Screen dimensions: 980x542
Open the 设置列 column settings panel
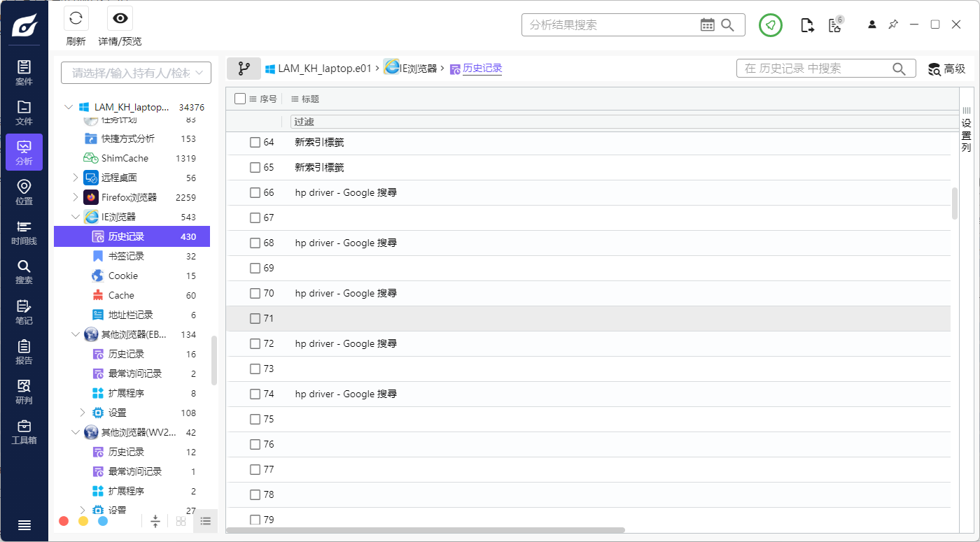(966, 129)
